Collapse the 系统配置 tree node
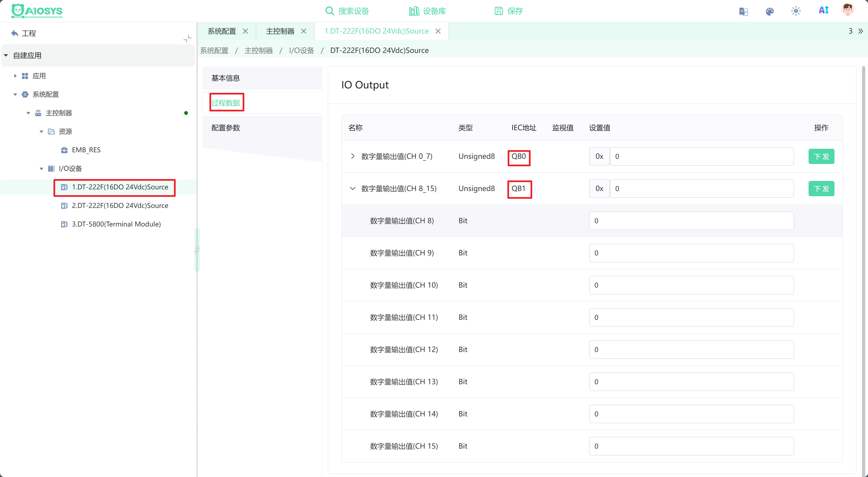The image size is (868, 477). (x=15, y=94)
